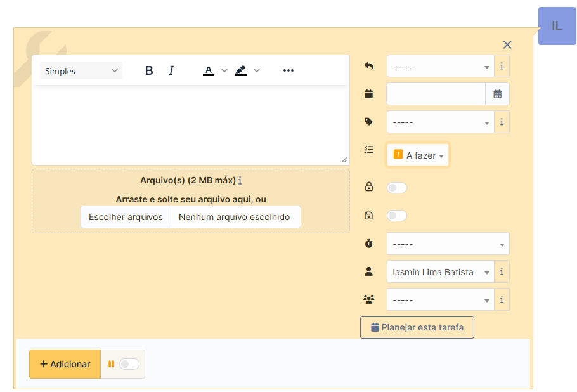Image resolution: width=577 pixels, height=392 pixels.
Task: Open the A fazer status dropdown
Action: coord(418,155)
